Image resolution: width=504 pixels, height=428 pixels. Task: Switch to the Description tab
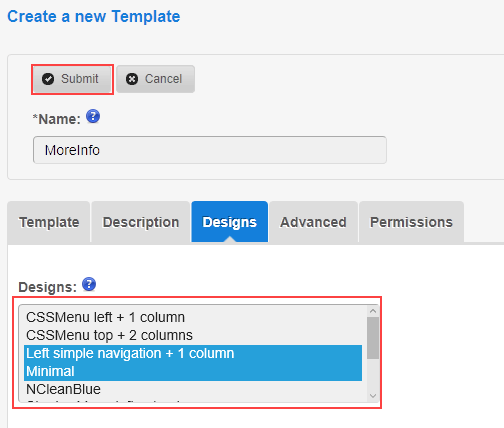(x=141, y=222)
